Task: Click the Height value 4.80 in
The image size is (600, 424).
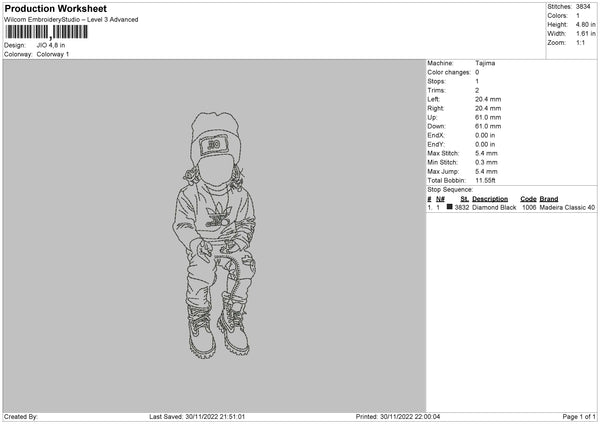Action: coord(585,24)
